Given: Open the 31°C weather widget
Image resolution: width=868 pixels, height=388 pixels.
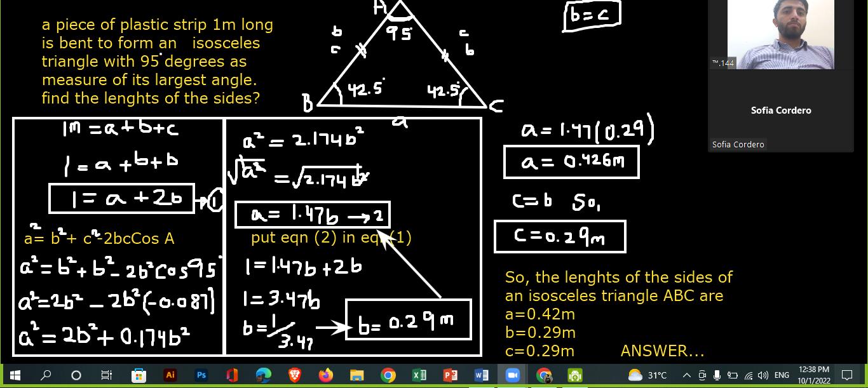Looking at the screenshot, I should tap(647, 375).
